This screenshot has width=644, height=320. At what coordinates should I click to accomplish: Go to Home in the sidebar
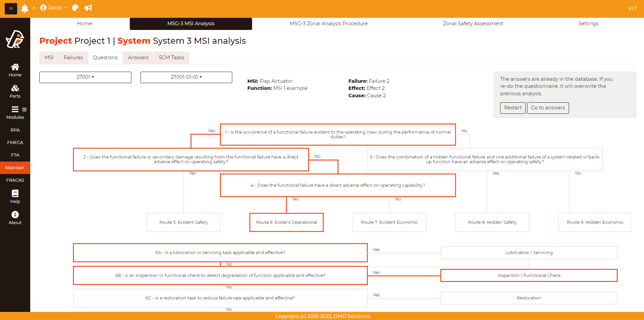pyautogui.click(x=15, y=70)
